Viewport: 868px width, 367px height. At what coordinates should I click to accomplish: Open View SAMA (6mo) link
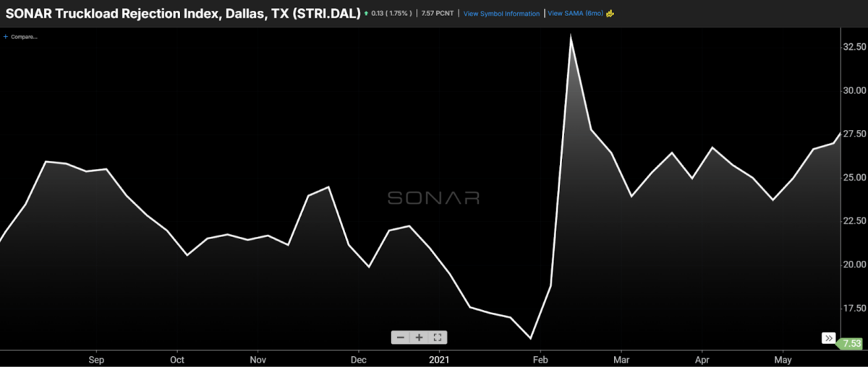point(575,14)
